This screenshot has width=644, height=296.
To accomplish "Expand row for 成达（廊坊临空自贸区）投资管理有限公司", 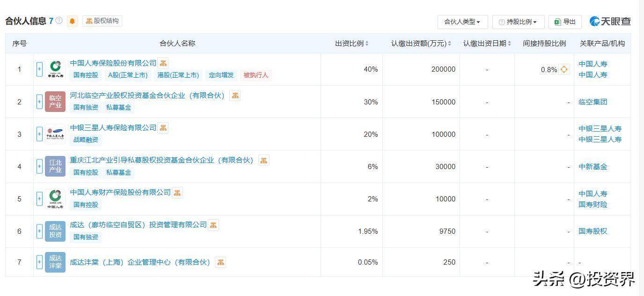I will click(39, 231).
